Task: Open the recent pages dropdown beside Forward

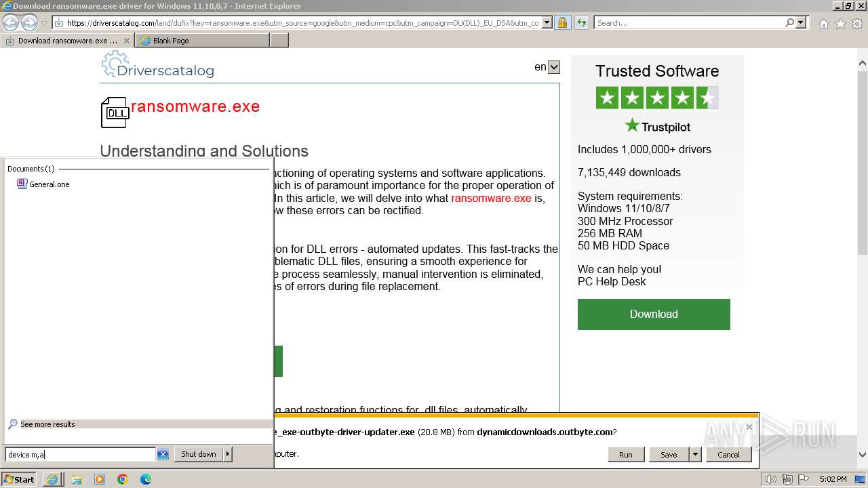Action: tap(44, 23)
